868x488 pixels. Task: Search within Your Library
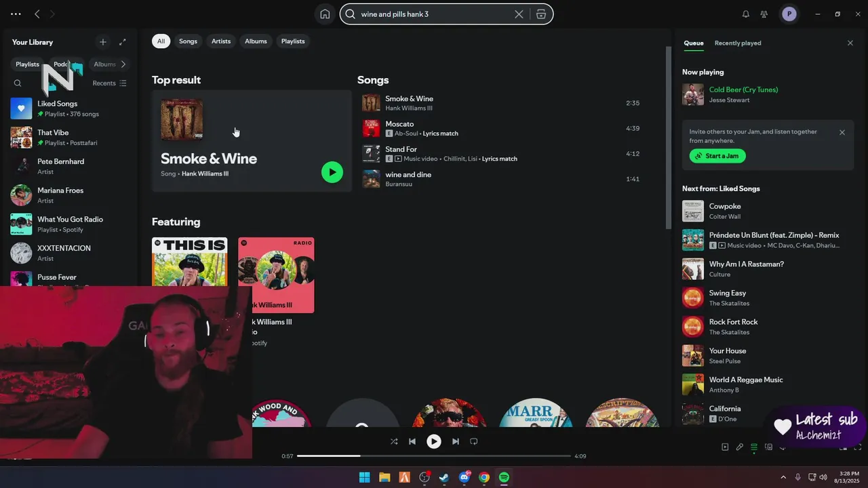[18, 83]
